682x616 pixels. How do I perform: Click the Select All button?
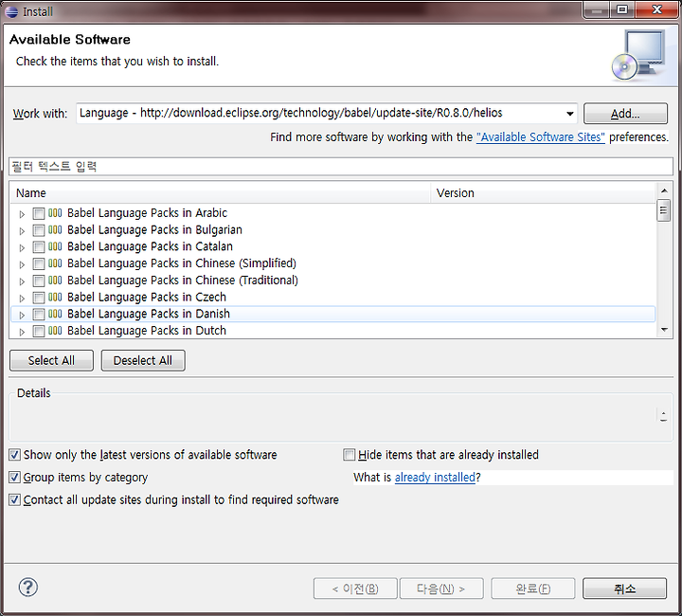tap(51, 361)
